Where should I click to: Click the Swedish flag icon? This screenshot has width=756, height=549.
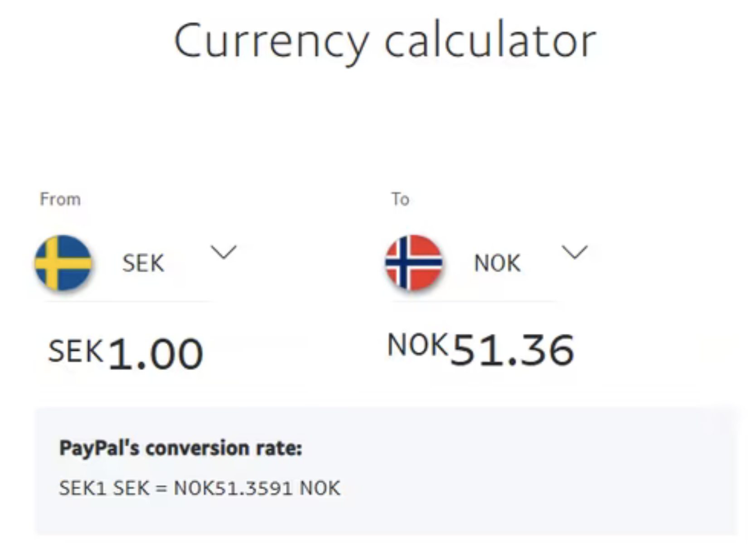pos(63,262)
